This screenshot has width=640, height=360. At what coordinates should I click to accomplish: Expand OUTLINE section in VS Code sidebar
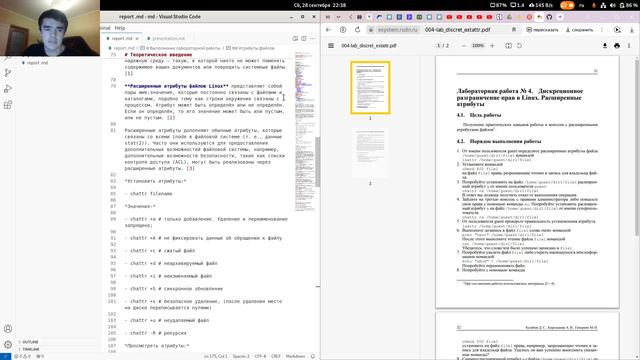tap(30, 342)
